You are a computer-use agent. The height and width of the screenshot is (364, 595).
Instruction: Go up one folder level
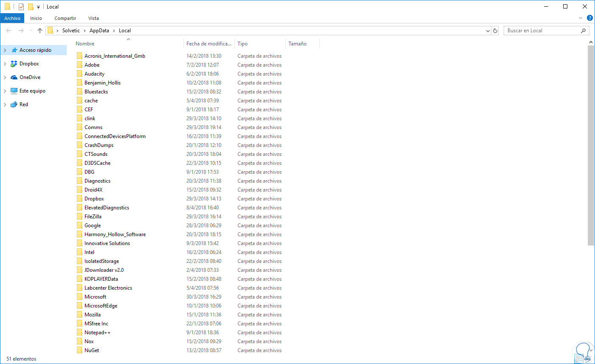pyautogui.click(x=40, y=31)
